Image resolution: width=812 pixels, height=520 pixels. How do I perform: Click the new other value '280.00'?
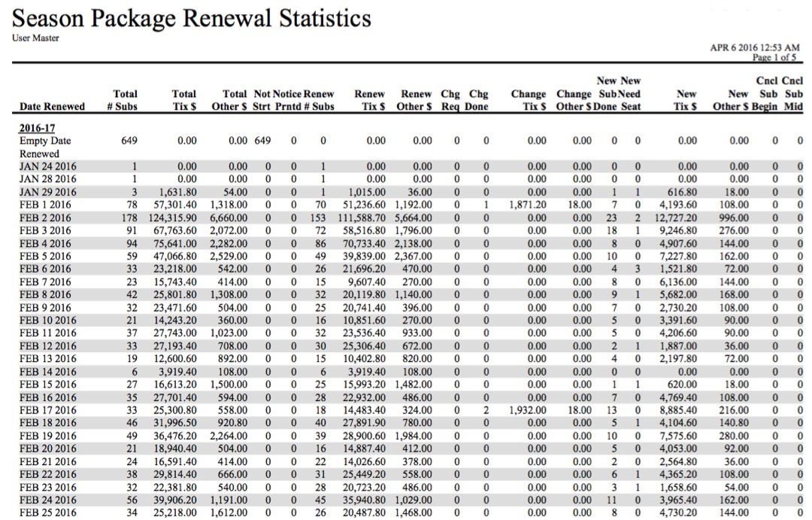[734, 436]
